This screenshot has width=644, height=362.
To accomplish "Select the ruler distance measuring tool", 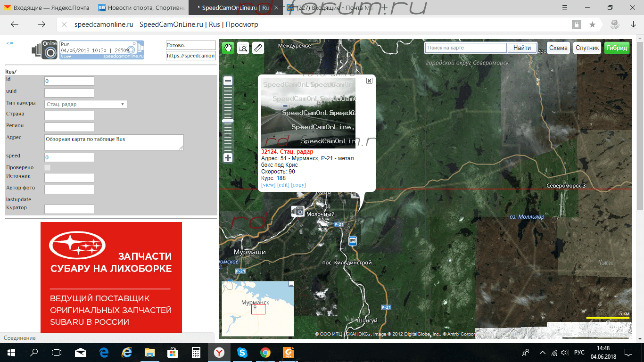I will tap(258, 48).
